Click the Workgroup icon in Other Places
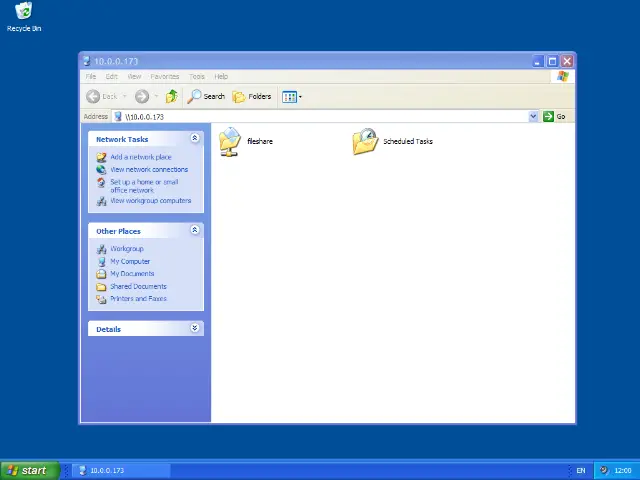 101,249
